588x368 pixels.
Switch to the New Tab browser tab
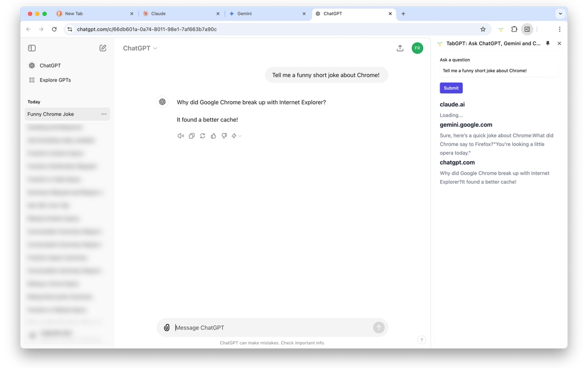(96, 14)
